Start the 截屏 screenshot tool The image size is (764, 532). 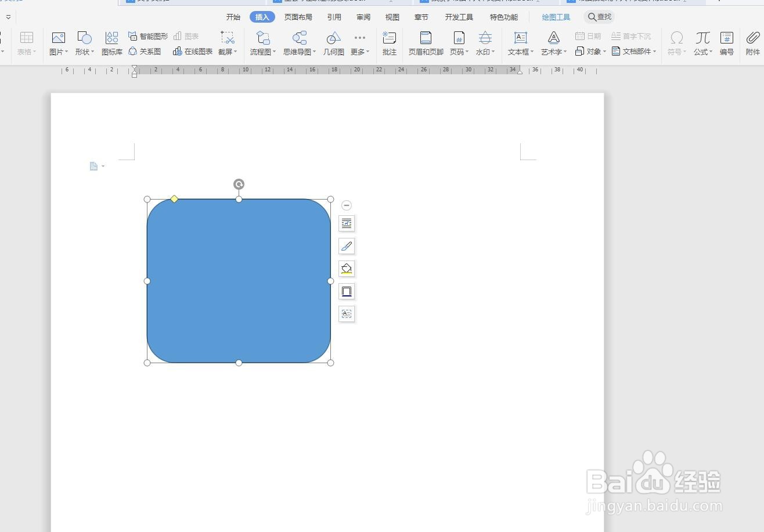point(227,38)
